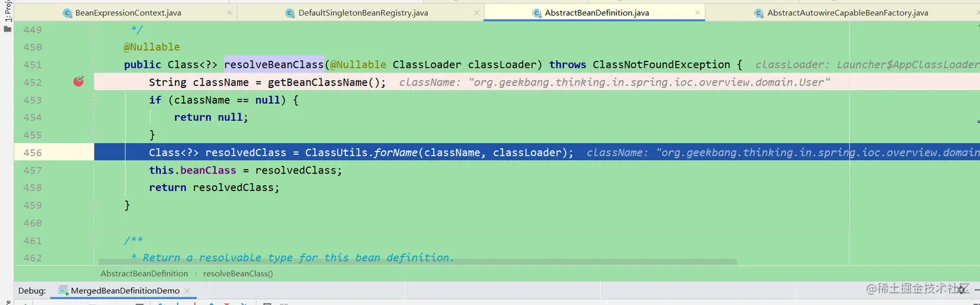Collapse the if block at line 453
This screenshot has width=980, height=305.
coord(94,100)
